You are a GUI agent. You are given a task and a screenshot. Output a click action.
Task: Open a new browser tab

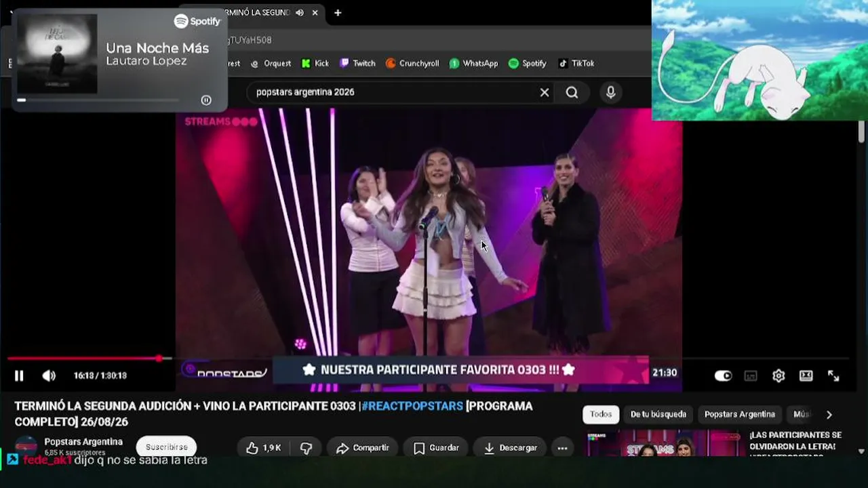click(338, 12)
